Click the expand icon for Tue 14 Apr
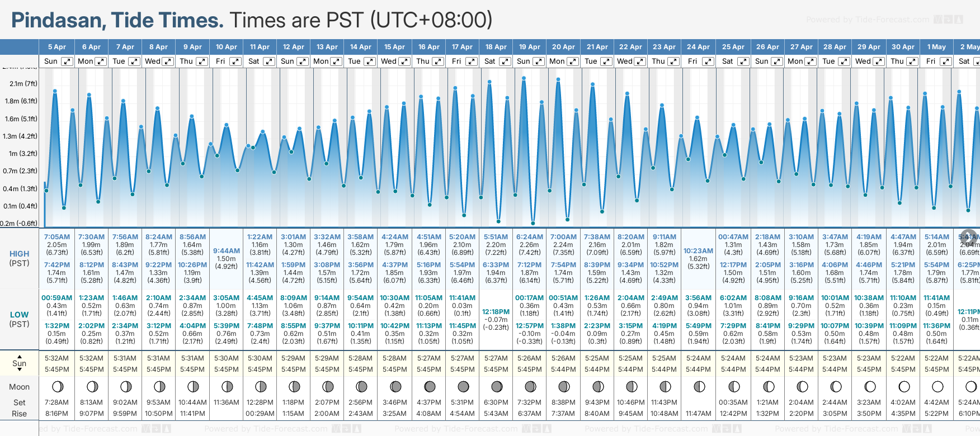The height and width of the screenshot is (436, 980). (x=370, y=61)
